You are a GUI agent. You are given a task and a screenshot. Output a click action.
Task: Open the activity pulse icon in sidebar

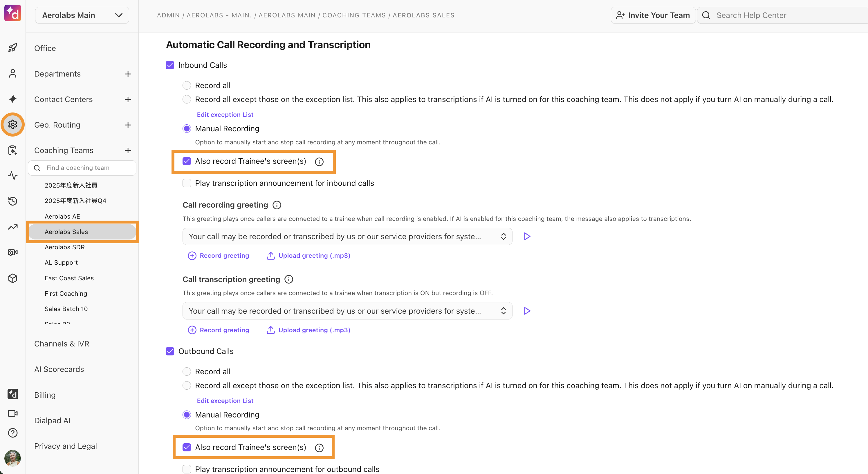[x=12, y=176]
